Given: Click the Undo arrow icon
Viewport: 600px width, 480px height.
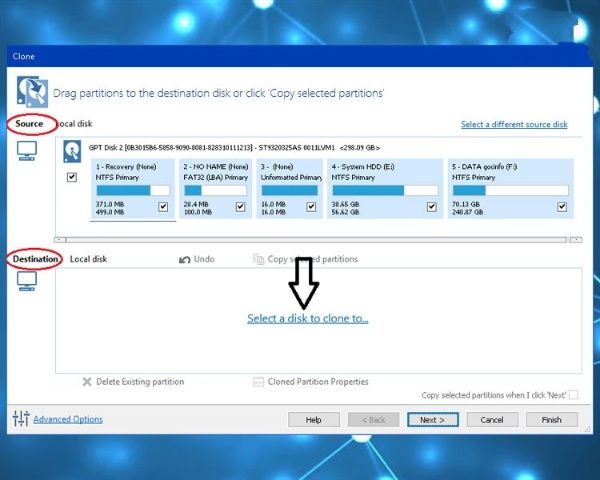Looking at the screenshot, I should click(185, 260).
